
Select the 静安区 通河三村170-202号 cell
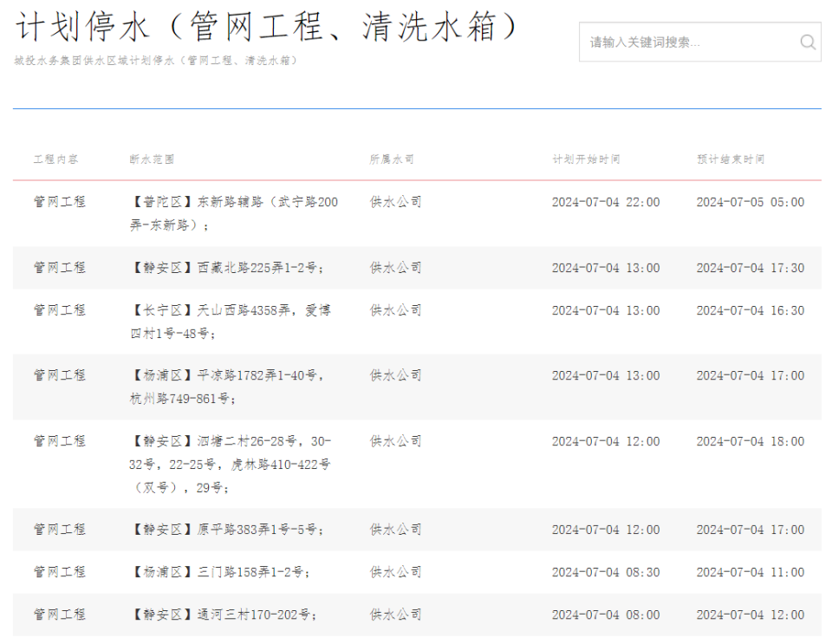click(x=224, y=615)
